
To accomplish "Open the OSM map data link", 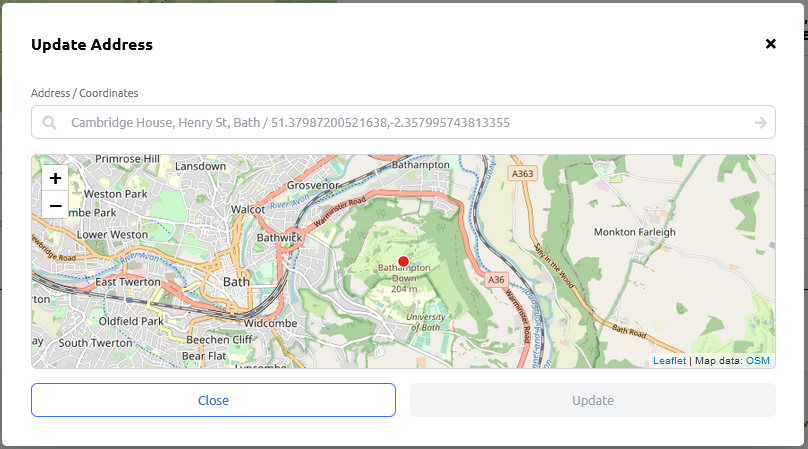I will tap(758, 361).
